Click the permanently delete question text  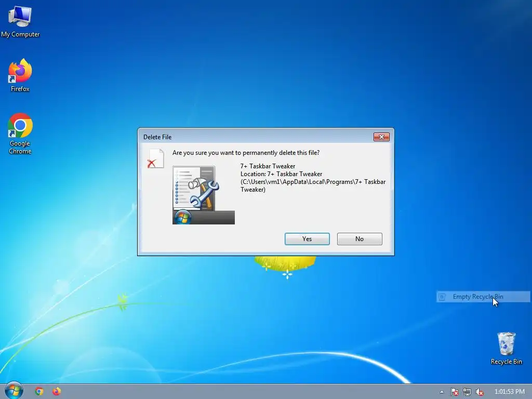(x=246, y=153)
